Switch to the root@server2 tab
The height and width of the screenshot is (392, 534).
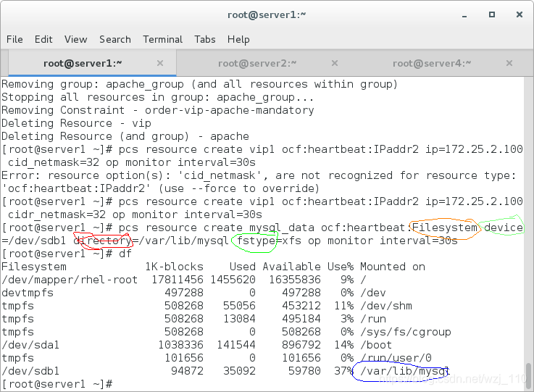[x=257, y=63]
